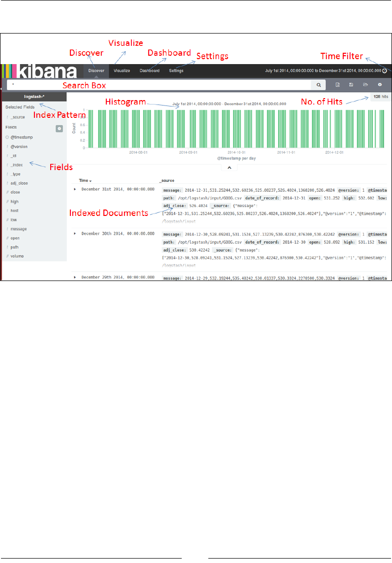392x563 pixels.
Task: Click the 2014-10-01 axis label
Action: pyautogui.click(x=237, y=153)
